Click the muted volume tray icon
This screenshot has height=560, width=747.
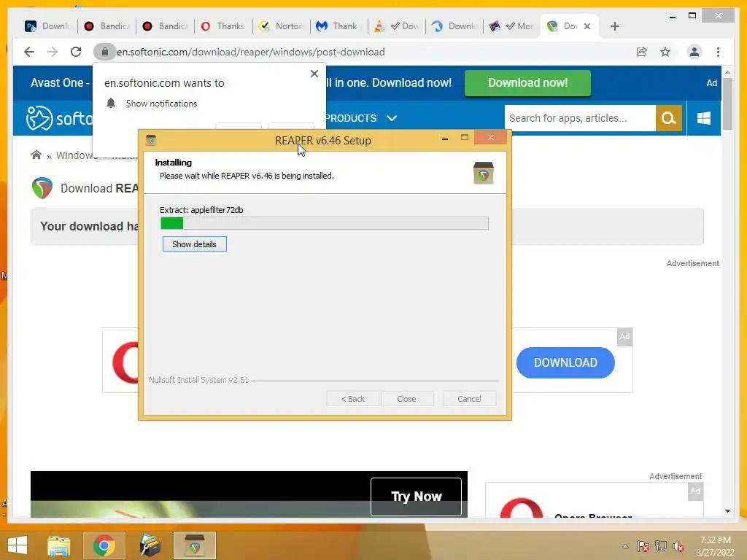[x=678, y=546]
